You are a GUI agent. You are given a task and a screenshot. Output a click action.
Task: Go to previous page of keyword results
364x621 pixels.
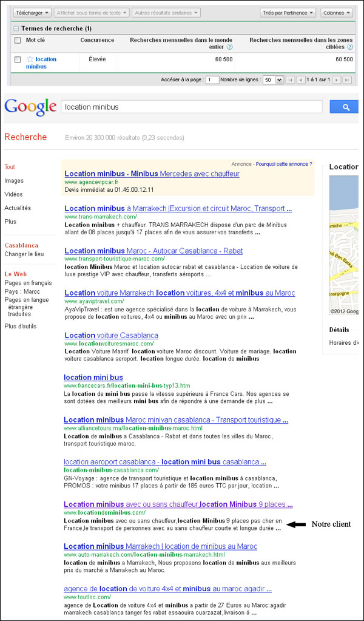click(x=301, y=80)
